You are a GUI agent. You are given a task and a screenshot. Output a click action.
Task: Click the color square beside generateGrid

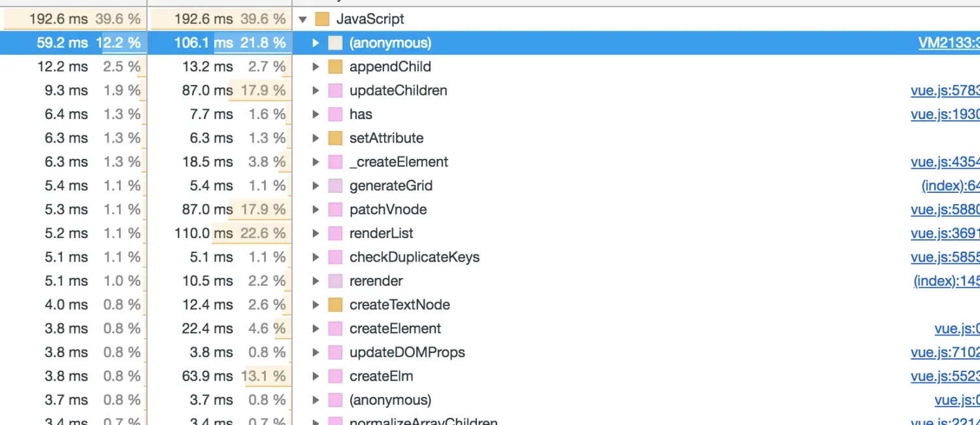[335, 186]
